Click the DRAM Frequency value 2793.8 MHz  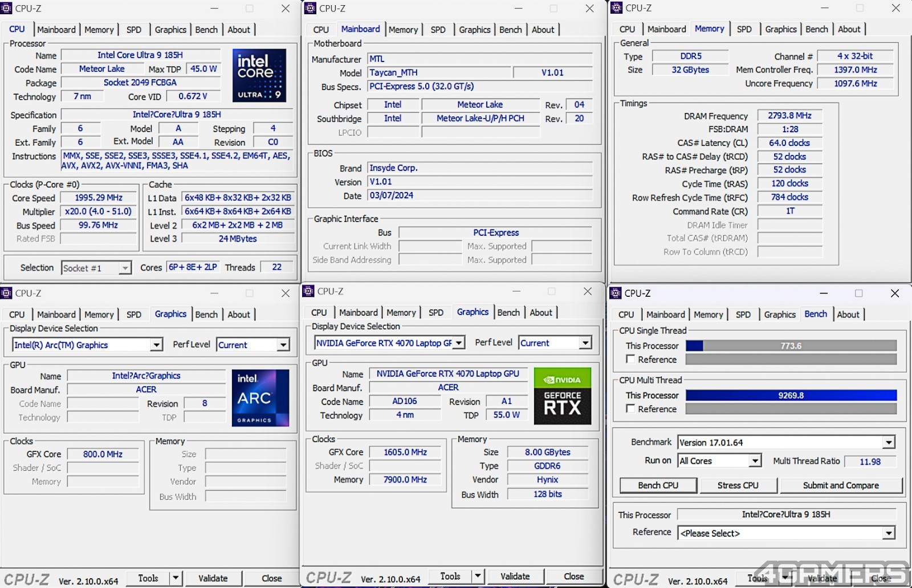coord(789,115)
